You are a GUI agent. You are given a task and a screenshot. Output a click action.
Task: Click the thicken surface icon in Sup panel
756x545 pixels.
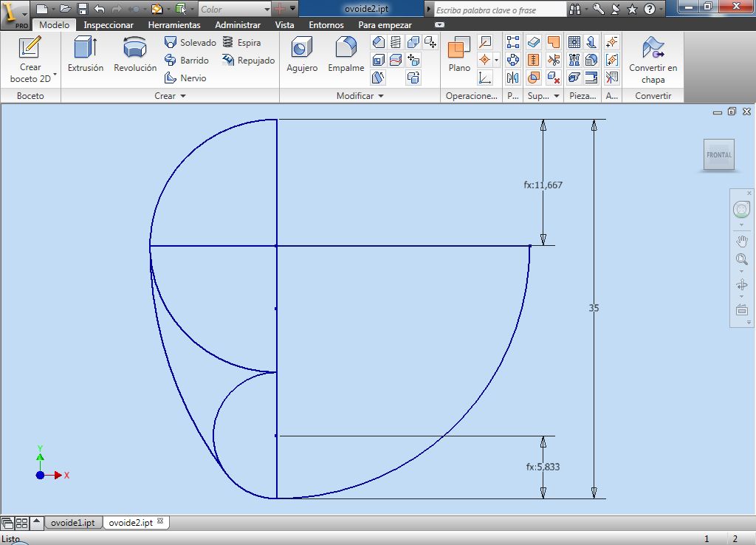(x=534, y=42)
